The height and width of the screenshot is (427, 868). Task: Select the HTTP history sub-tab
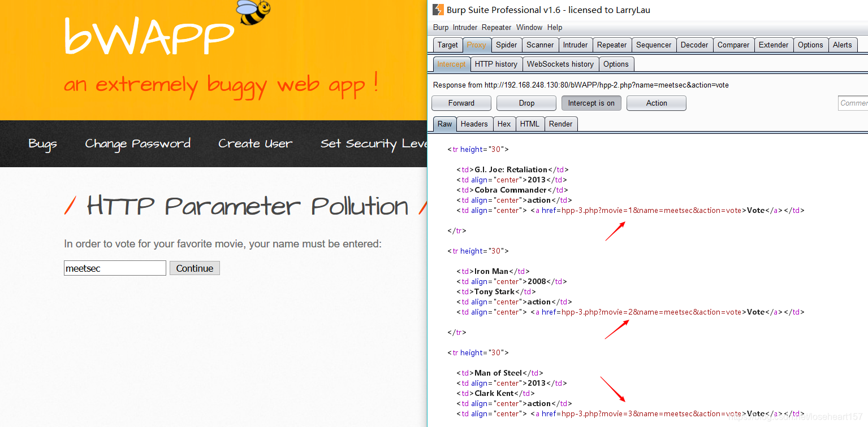tap(496, 64)
